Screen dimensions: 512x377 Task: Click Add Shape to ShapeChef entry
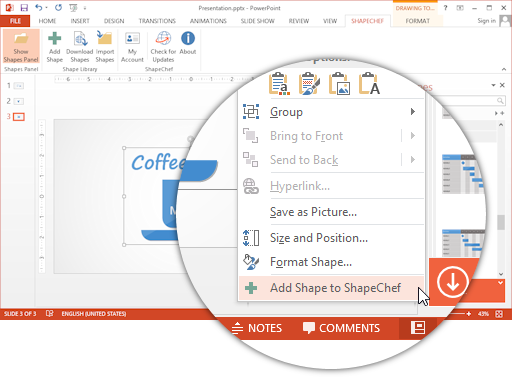331,288
